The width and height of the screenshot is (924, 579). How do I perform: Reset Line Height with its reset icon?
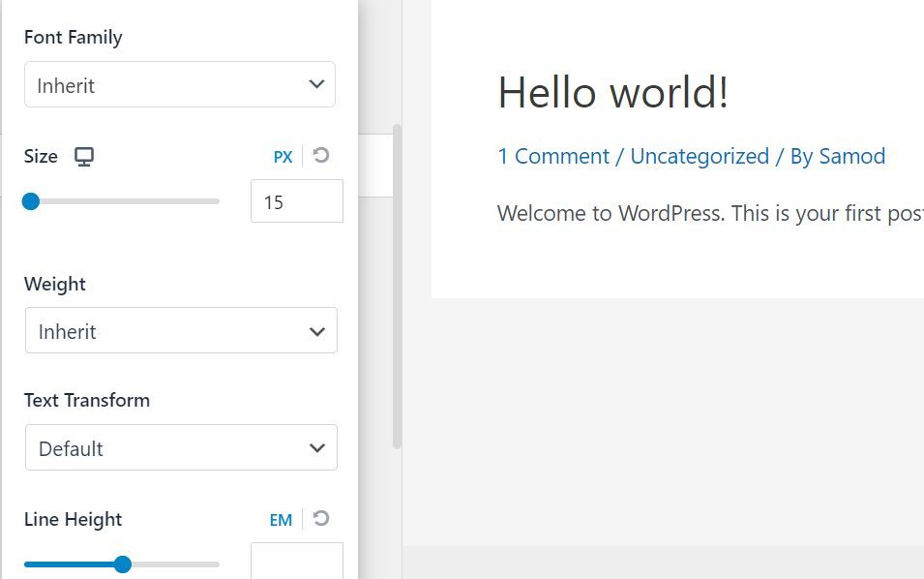pyautogui.click(x=321, y=519)
